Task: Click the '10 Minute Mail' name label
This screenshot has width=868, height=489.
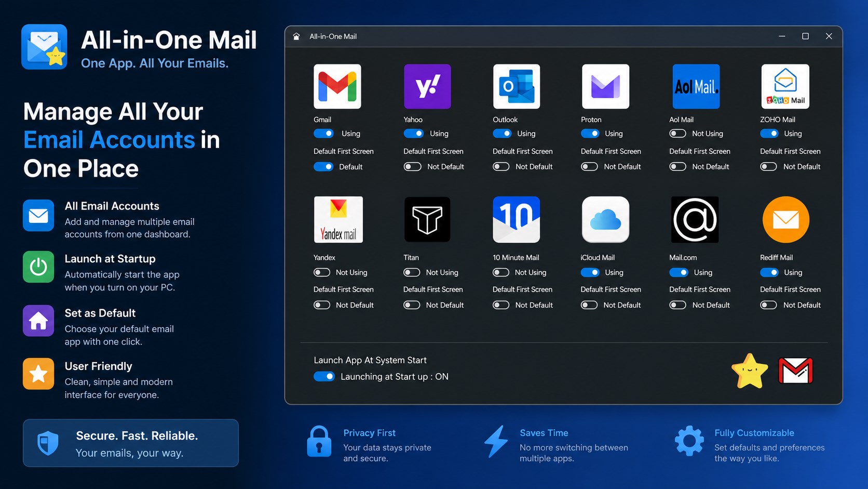Action: (516, 258)
